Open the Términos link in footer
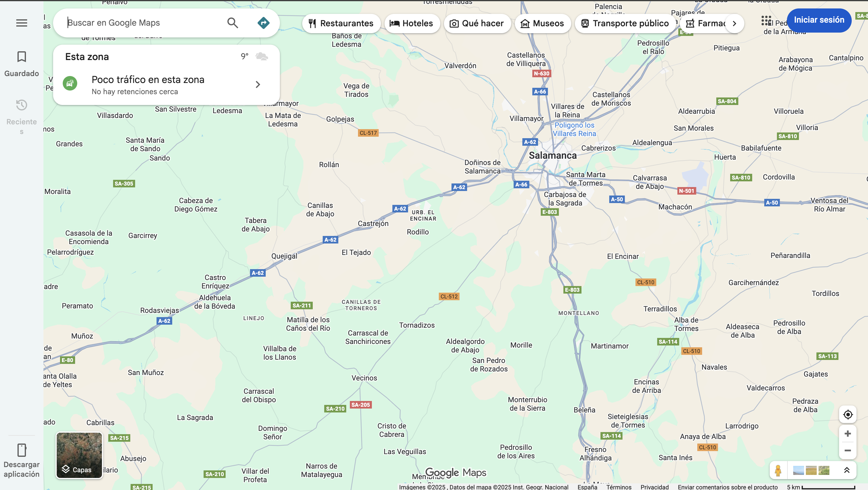Viewport: 868px width, 490px height. pyautogui.click(x=619, y=487)
